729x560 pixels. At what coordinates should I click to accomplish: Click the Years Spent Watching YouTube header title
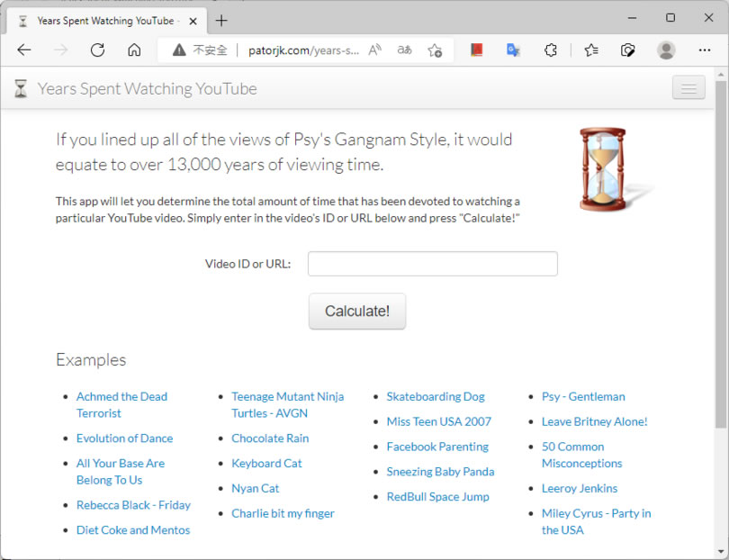coord(147,88)
